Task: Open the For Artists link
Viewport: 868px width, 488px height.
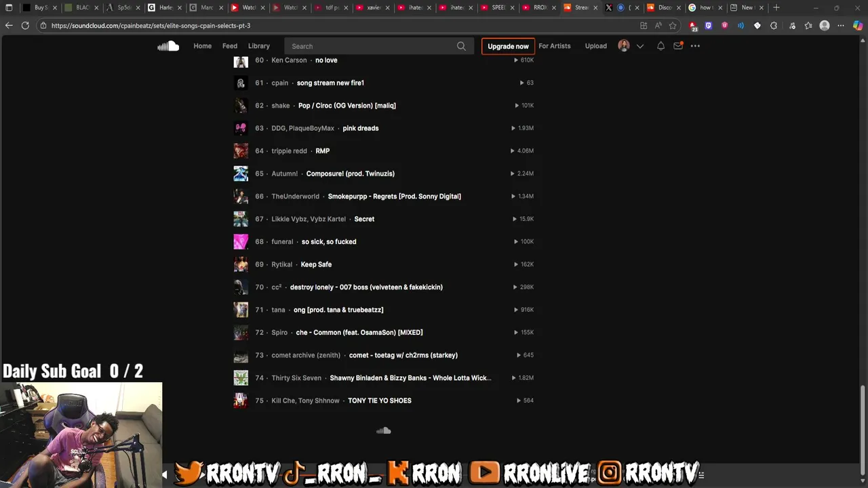Action: (x=555, y=46)
